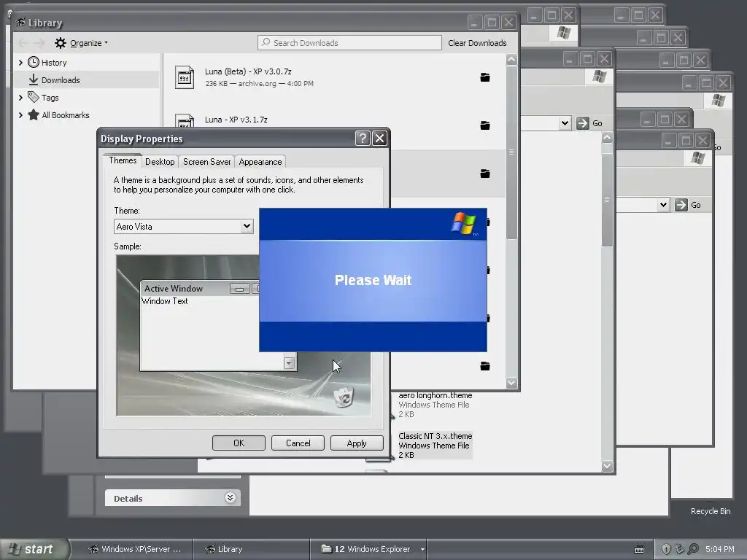Select the Downloads arrow icon in sidebar
The width and height of the screenshot is (747, 560).
click(34, 80)
